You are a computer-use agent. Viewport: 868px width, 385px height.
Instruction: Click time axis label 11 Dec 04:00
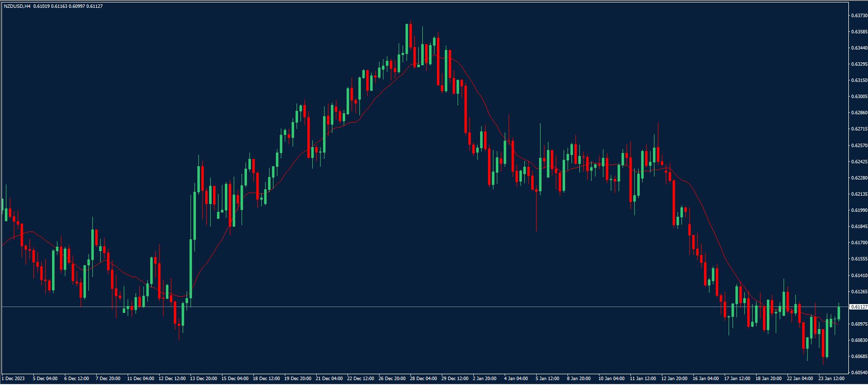(140, 379)
